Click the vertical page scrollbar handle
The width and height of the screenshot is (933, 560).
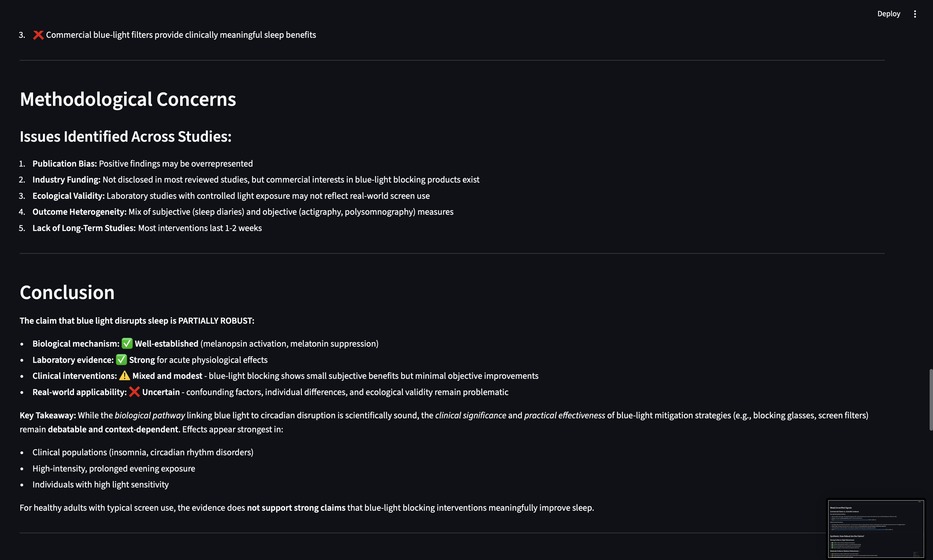pos(931,400)
